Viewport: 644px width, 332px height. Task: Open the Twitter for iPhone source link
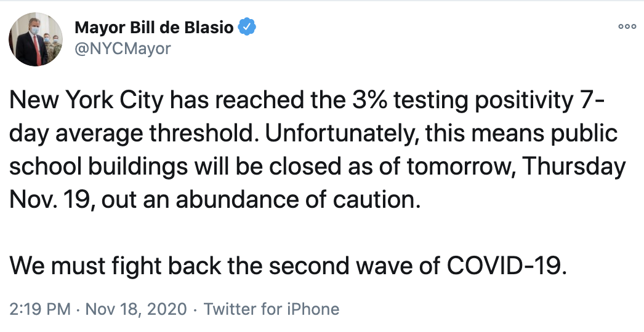tap(272, 309)
